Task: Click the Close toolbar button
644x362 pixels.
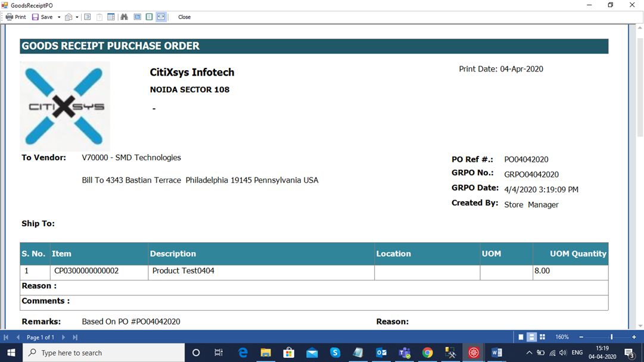Action: coord(184,17)
